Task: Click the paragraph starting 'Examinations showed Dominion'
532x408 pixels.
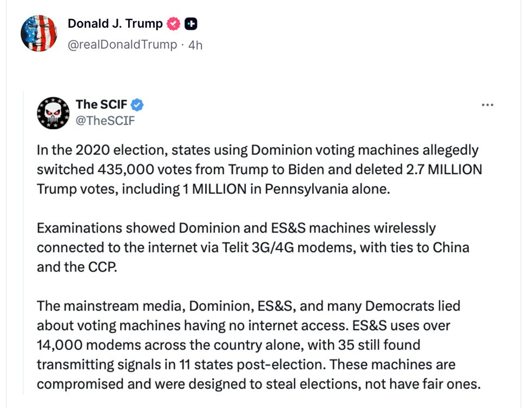Action: tap(252, 247)
